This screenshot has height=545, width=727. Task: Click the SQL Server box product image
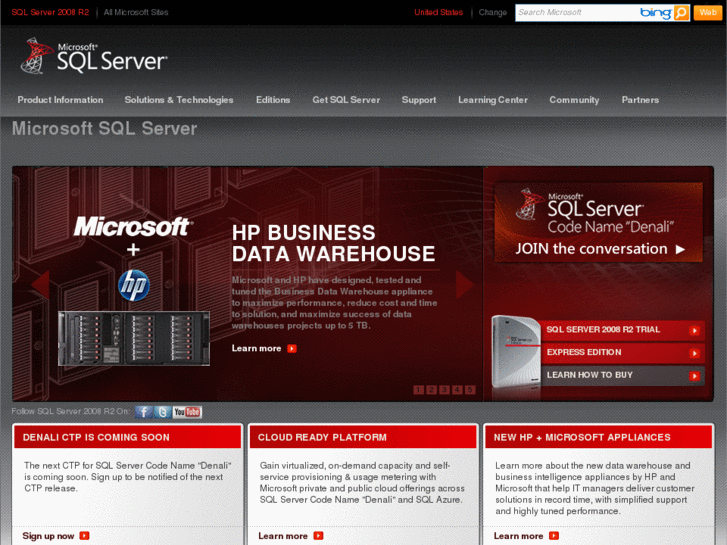click(516, 351)
